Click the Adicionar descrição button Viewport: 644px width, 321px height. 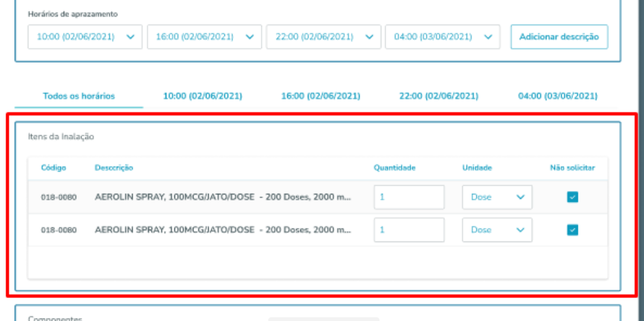tap(559, 37)
